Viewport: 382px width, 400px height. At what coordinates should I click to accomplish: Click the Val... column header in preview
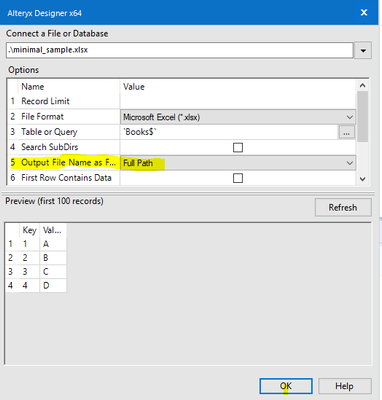(53, 230)
